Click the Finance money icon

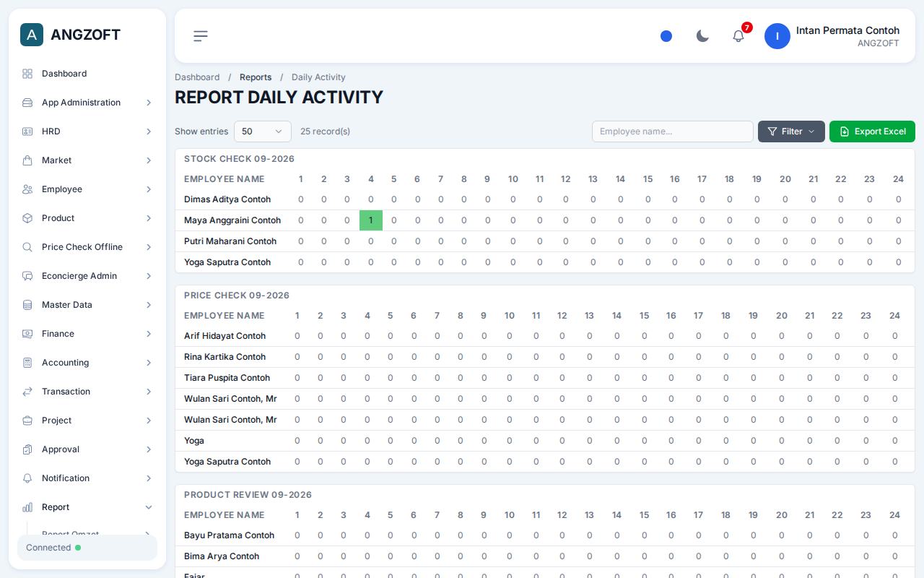tap(27, 334)
